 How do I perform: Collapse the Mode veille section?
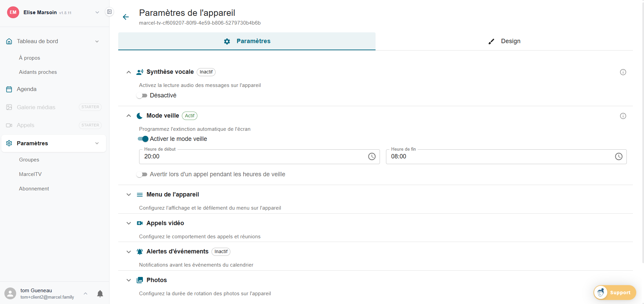(x=129, y=116)
